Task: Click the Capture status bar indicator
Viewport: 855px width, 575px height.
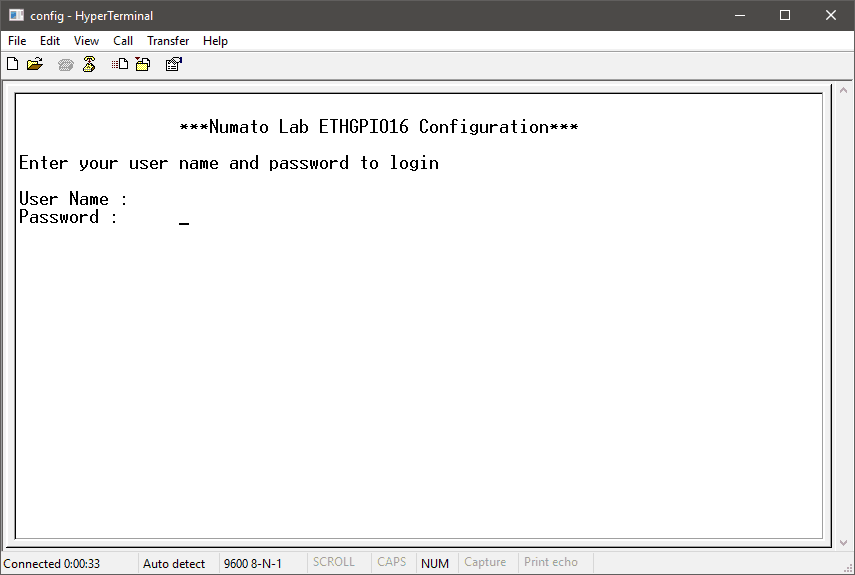Action: click(x=485, y=563)
